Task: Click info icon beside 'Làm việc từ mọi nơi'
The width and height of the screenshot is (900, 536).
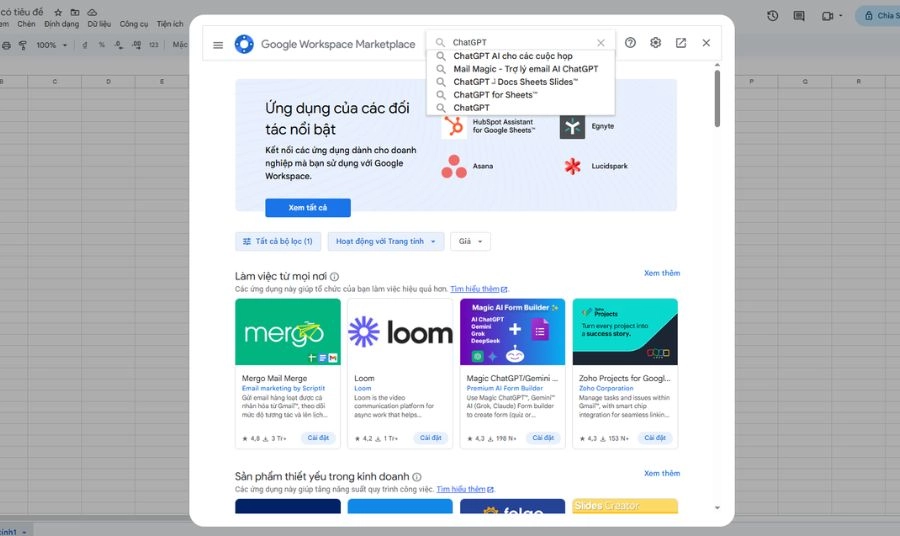Action: click(x=335, y=277)
